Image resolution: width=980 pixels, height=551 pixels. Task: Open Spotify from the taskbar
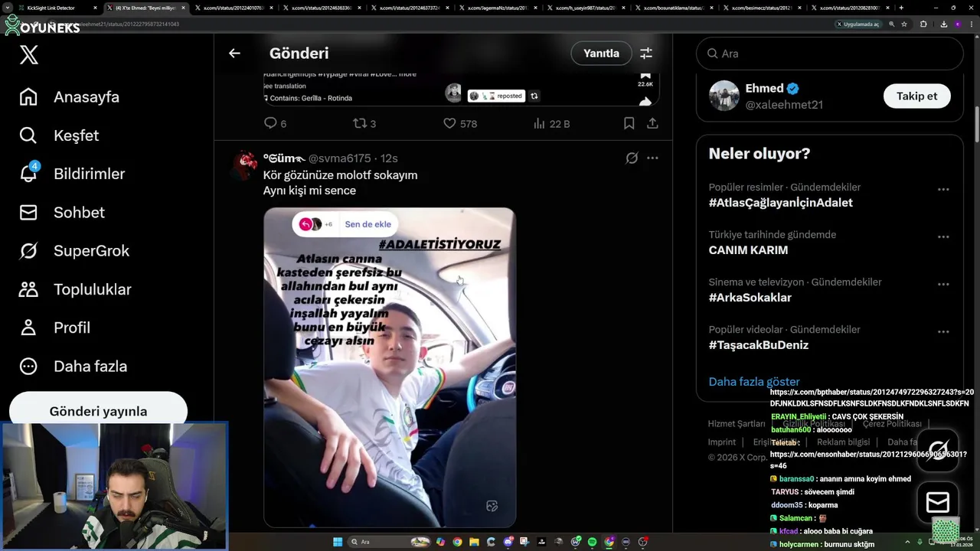592,542
